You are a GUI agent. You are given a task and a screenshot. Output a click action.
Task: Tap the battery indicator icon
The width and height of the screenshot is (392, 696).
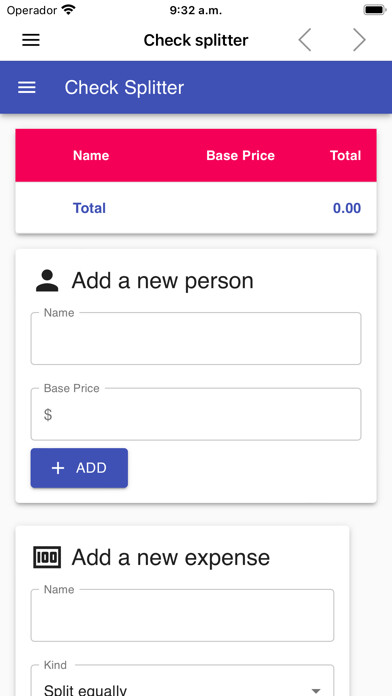point(375,10)
